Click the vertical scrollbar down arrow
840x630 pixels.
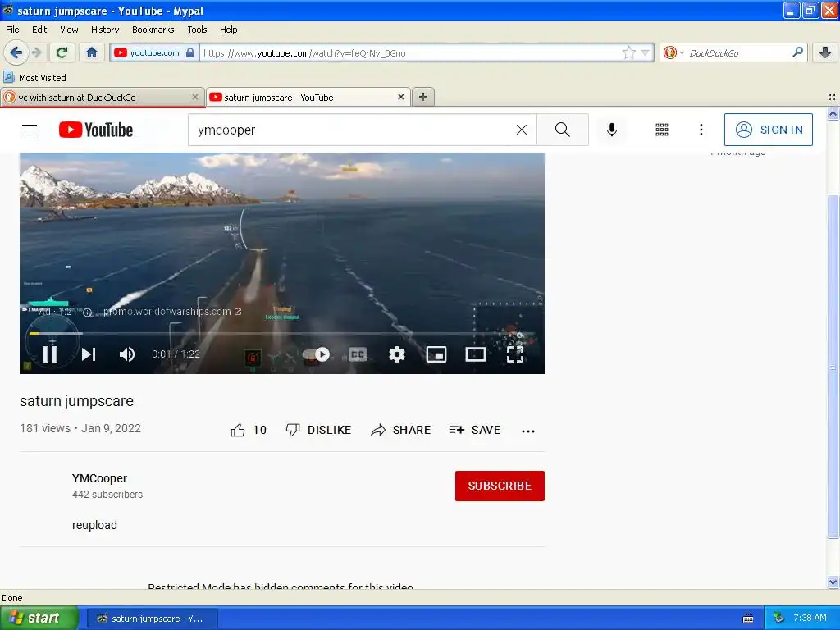coord(833,582)
